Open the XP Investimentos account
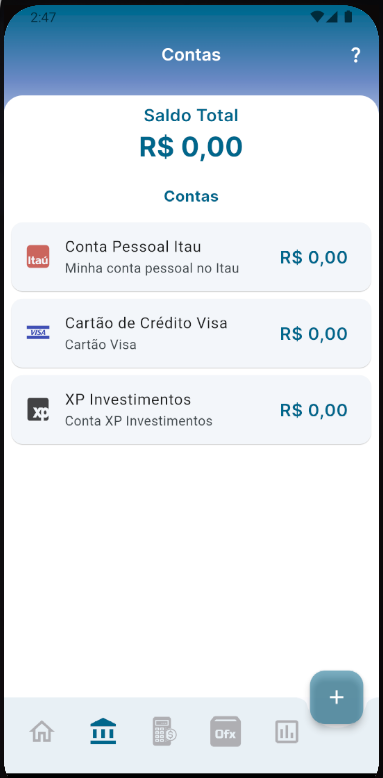Screen dimensions: 383x778 pyautogui.click(x=191, y=410)
